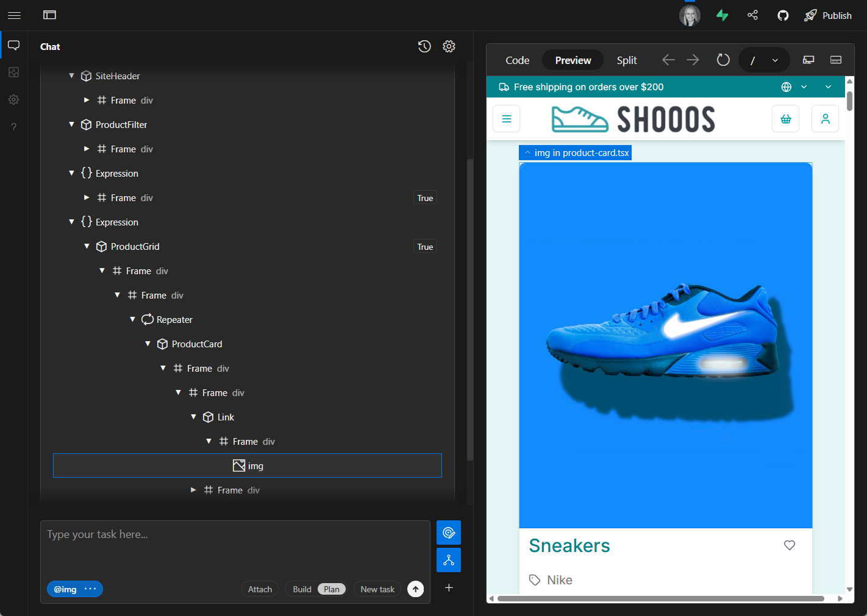Collapse the ProductGrid tree node
This screenshot has width=867, height=616.
[87, 246]
